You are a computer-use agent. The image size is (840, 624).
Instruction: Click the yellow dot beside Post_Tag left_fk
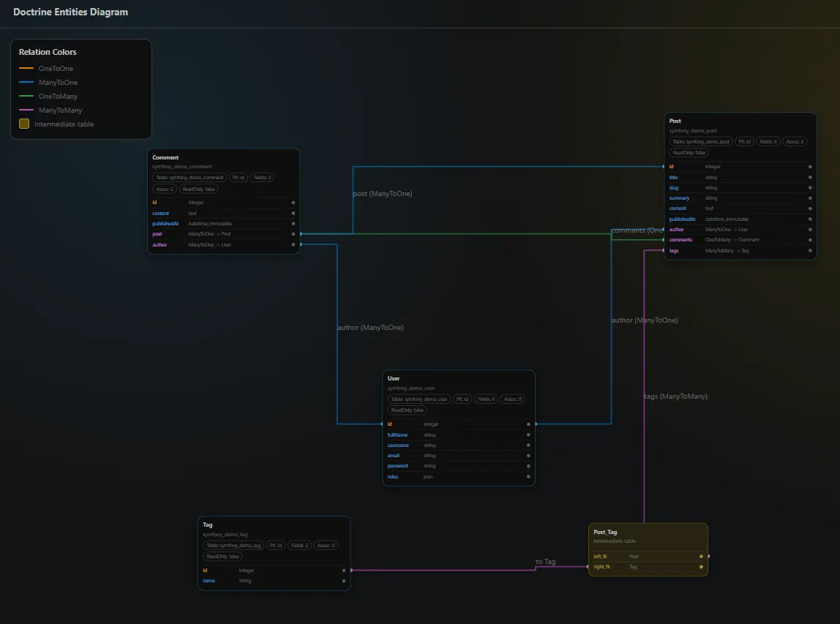(701, 556)
